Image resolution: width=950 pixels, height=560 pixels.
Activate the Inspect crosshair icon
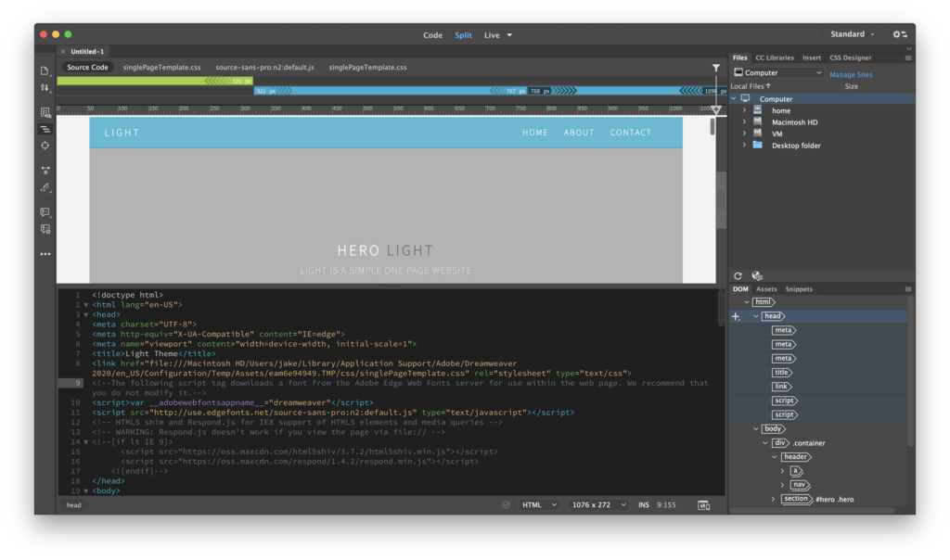[45, 146]
